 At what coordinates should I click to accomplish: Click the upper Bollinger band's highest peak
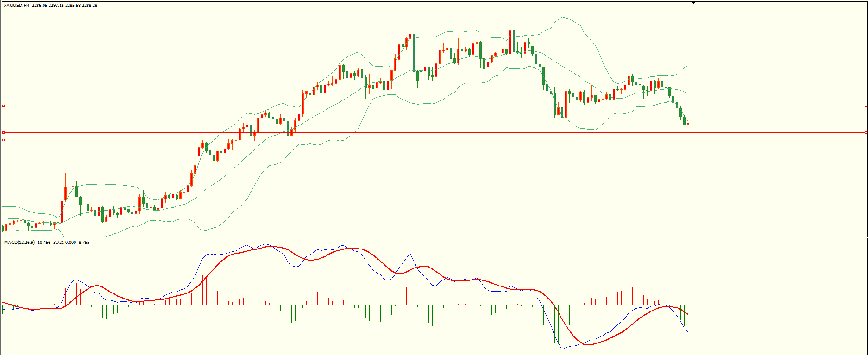(562, 17)
